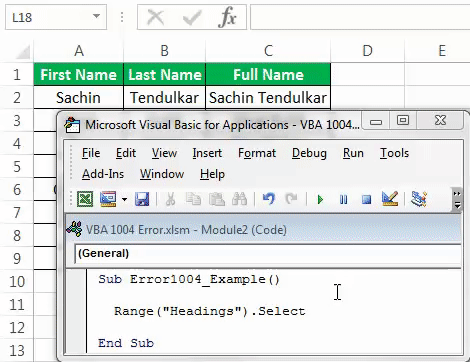Click the Redo arrow icon
This screenshot has height=362, width=470.
(x=291, y=199)
